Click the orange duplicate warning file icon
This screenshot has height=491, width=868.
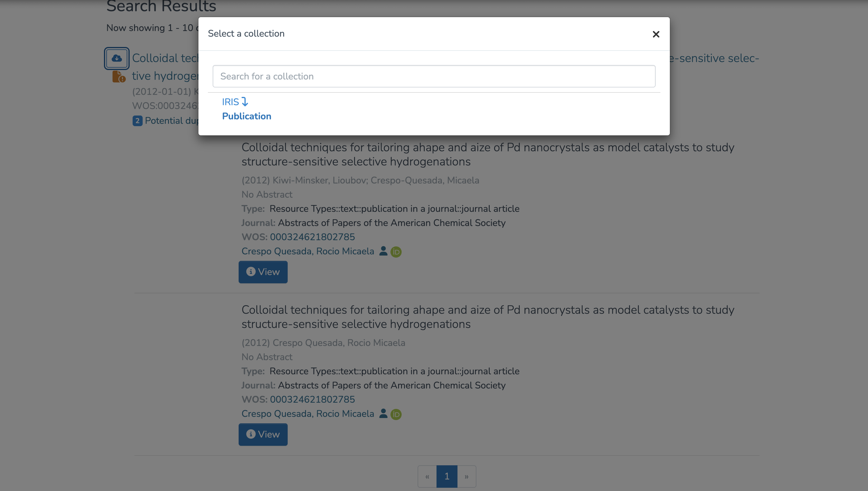coord(118,77)
